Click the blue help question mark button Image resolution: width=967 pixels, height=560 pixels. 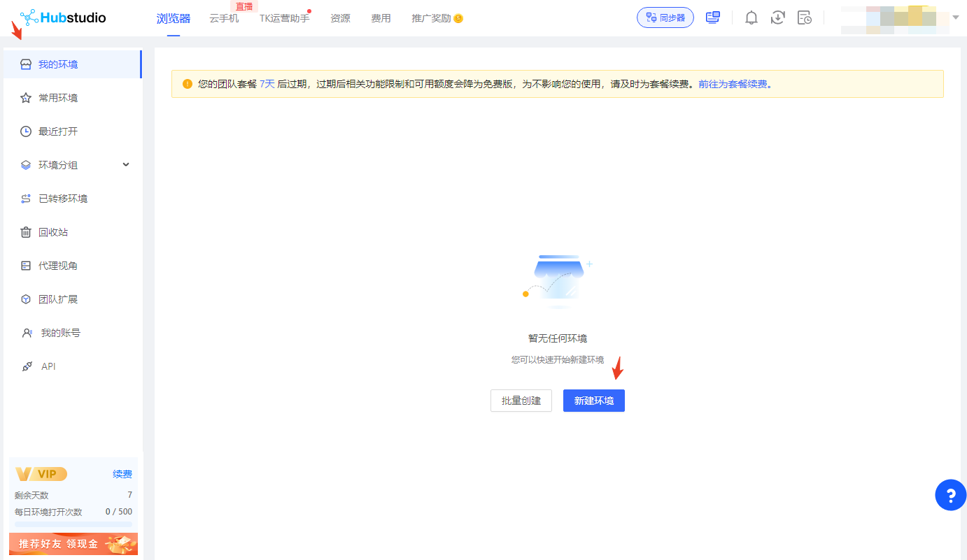point(950,496)
